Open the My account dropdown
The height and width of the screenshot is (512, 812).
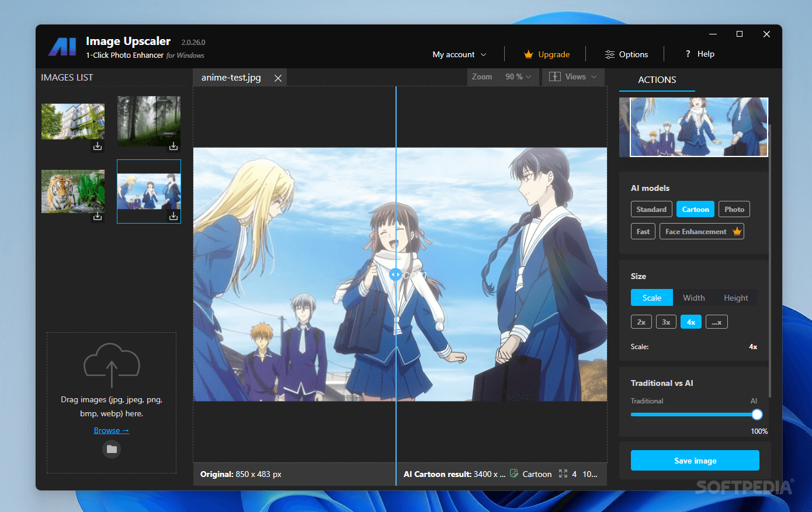(459, 54)
